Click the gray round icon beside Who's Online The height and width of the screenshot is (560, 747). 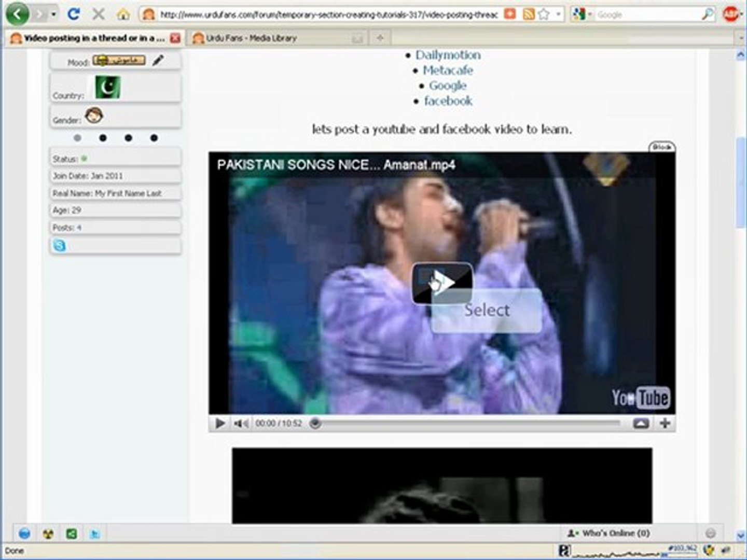(711, 533)
